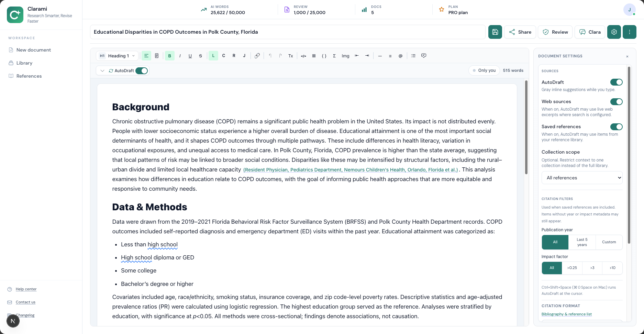This screenshot has height=334, width=644.
Task: Add a comment using the speech-bubble icon
Action: (x=423, y=55)
